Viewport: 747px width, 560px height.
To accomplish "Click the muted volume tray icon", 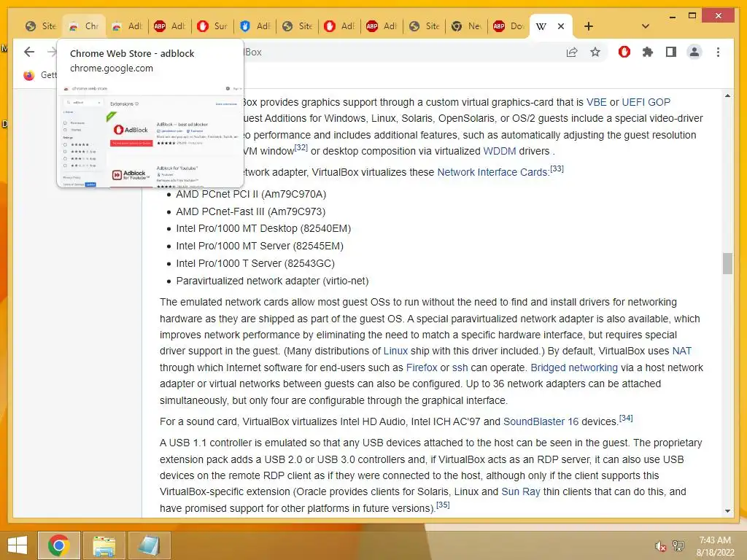I will coord(660,546).
